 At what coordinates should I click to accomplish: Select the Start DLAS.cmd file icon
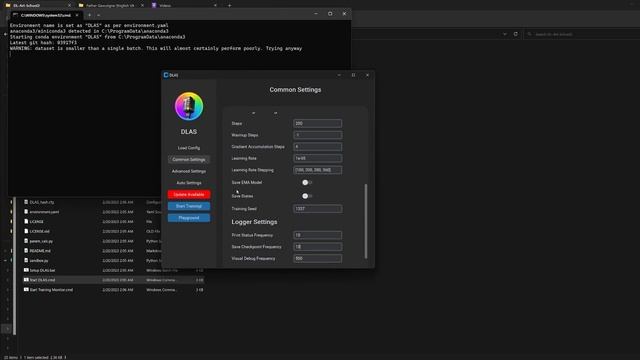(x=26, y=280)
